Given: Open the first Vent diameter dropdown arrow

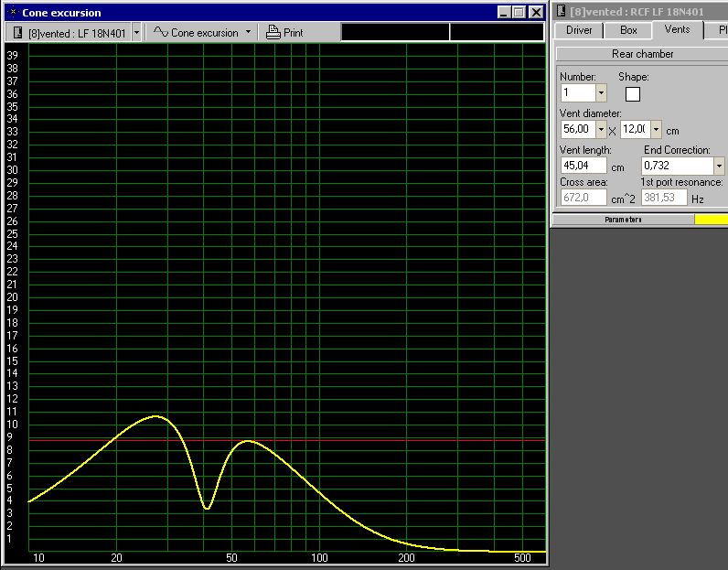Looking at the screenshot, I should (x=601, y=130).
